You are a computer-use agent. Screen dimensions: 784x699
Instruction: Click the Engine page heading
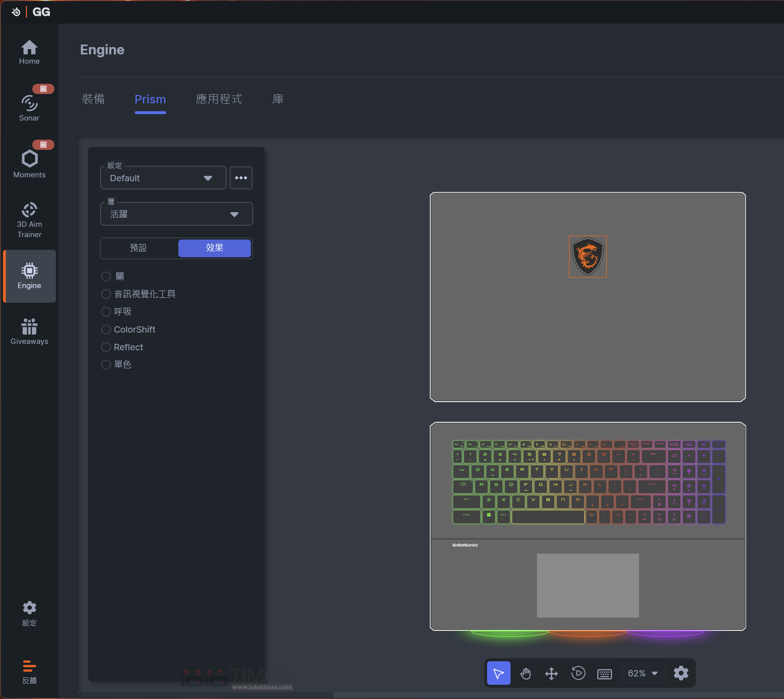point(102,49)
